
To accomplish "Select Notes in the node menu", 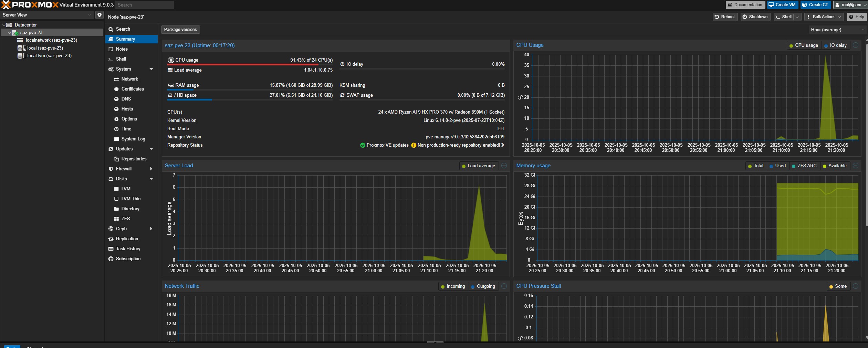I will coord(122,49).
